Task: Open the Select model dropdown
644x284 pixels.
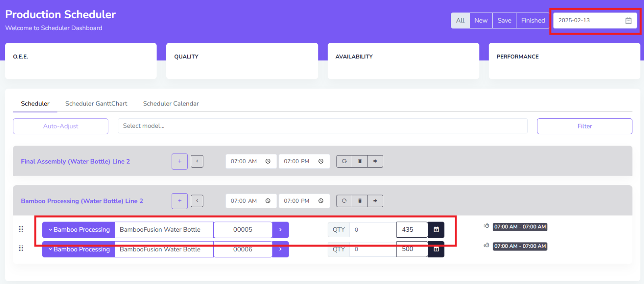Action: pos(322,126)
